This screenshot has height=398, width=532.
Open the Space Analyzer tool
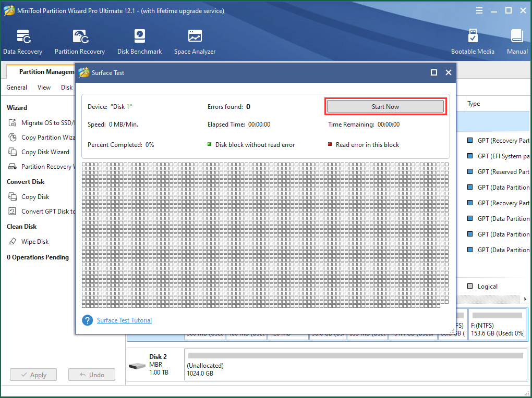coord(195,42)
